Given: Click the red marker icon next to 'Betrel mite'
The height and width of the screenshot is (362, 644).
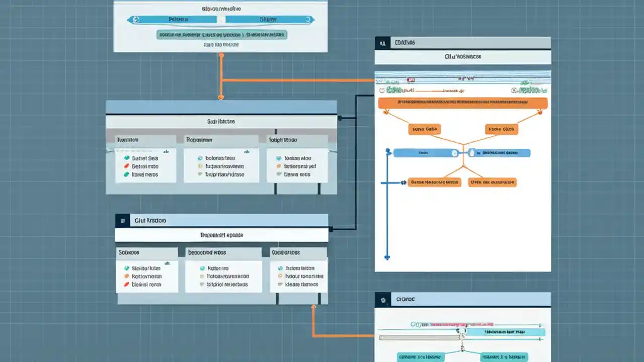Looking at the screenshot, I should pos(127,166).
